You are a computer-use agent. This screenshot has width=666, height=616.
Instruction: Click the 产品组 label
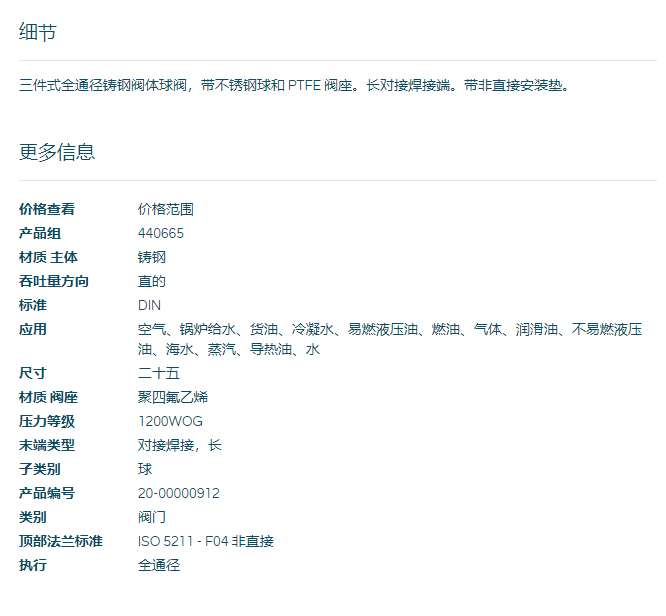(x=40, y=233)
